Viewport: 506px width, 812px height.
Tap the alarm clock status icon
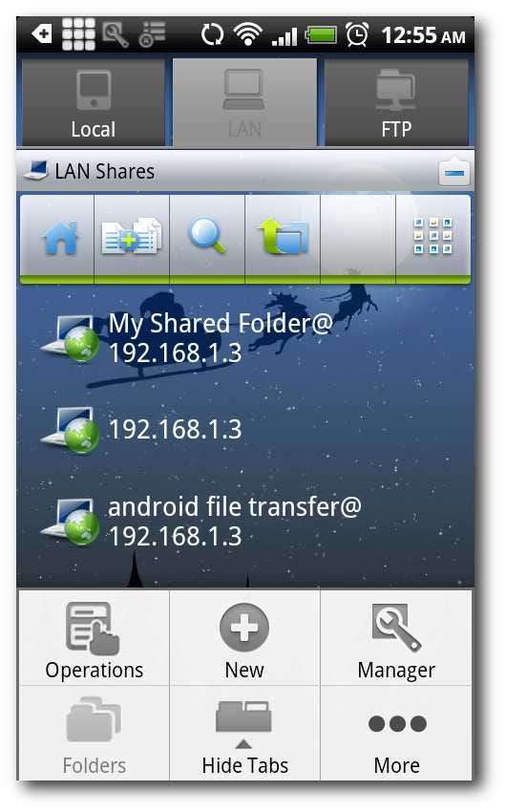pyautogui.click(x=357, y=34)
